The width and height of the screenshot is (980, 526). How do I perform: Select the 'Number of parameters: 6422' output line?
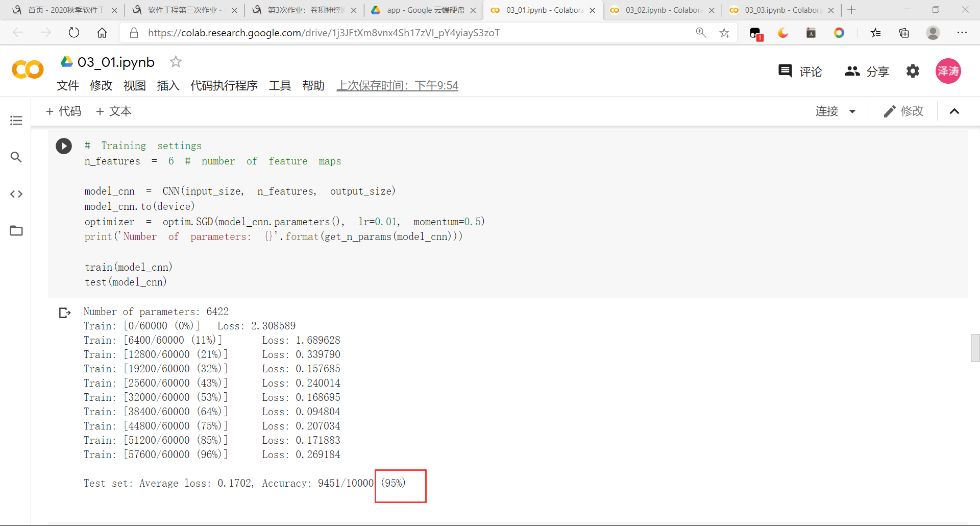point(156,312)
